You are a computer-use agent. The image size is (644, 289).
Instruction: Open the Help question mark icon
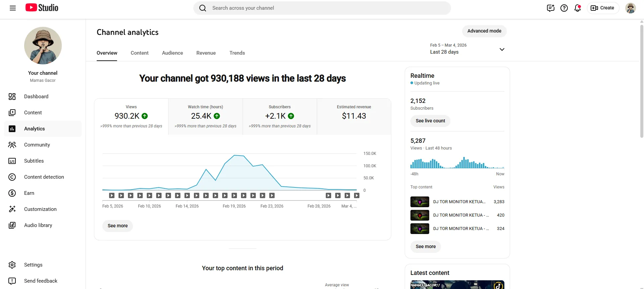564,8
